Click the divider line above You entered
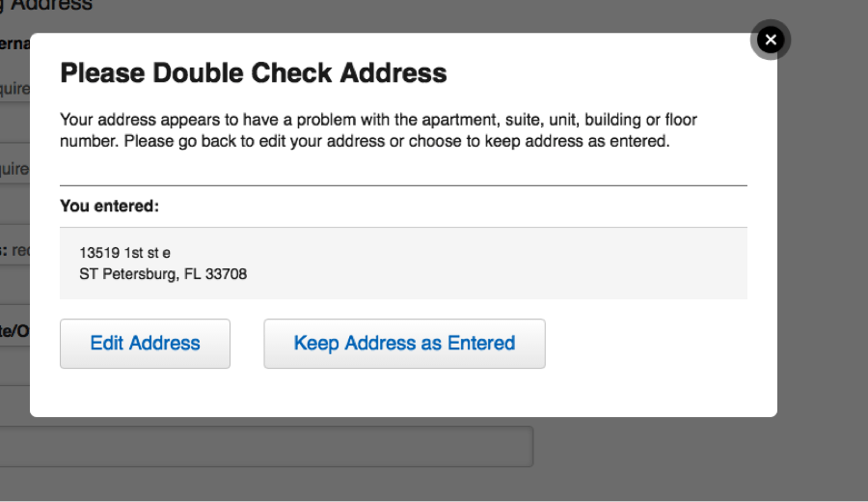This screenshot has height=502, width=868. coord(403,185)
